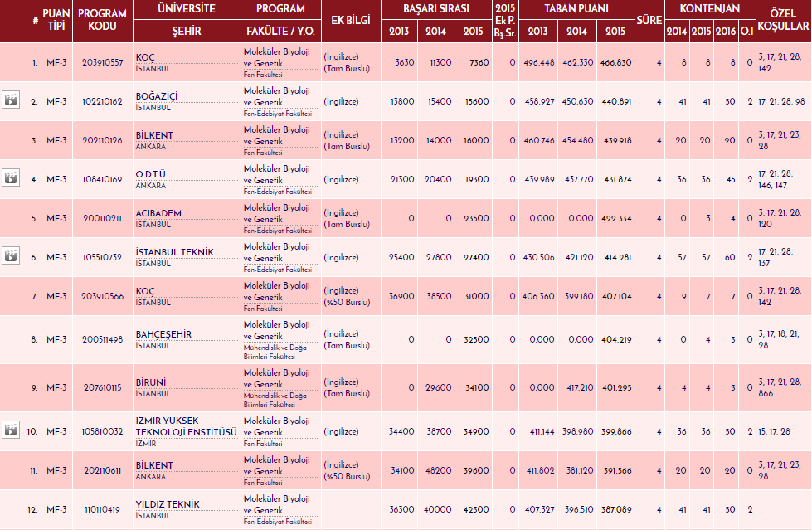
Task: Click the 2015 base score 387.089
Action: 616,509
